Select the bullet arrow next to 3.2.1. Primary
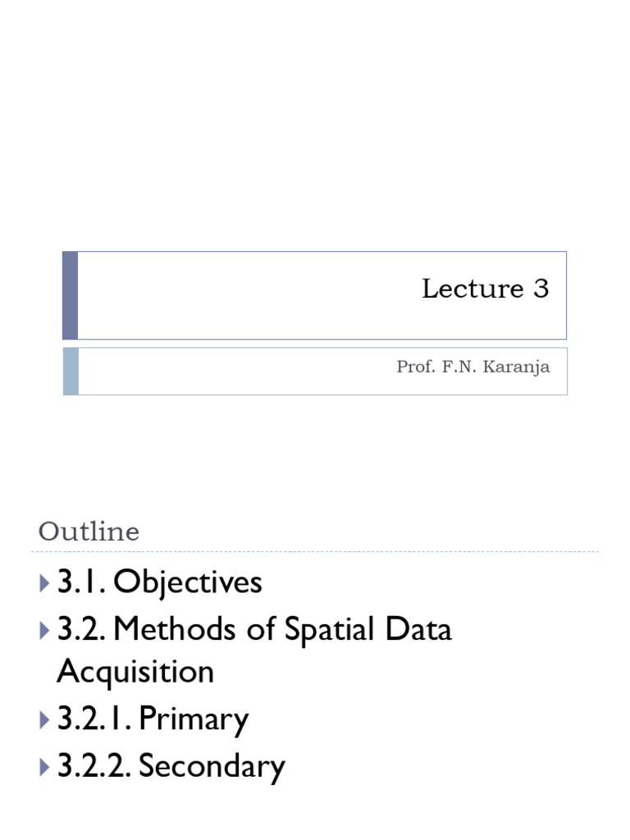 pos(44,720)
